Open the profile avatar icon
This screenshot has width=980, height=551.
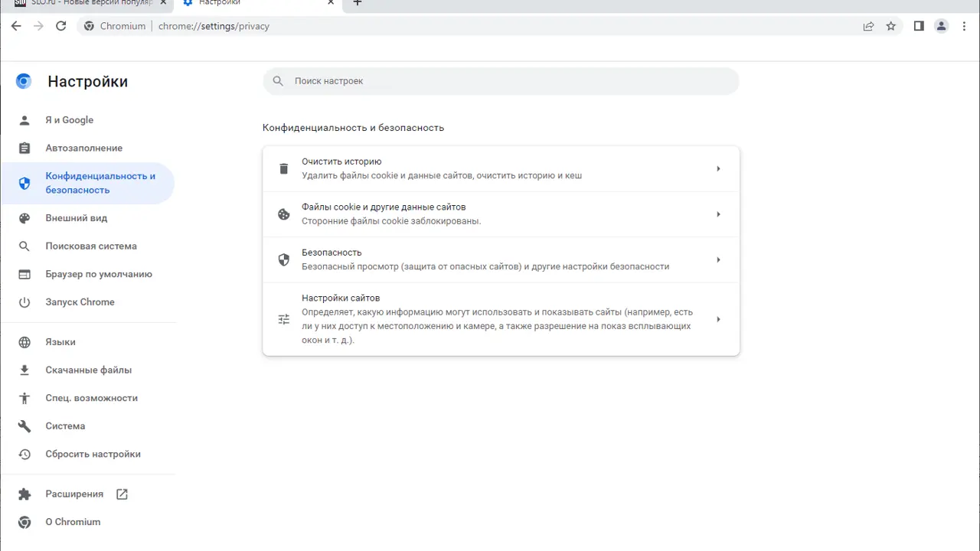tap(942, 26)
